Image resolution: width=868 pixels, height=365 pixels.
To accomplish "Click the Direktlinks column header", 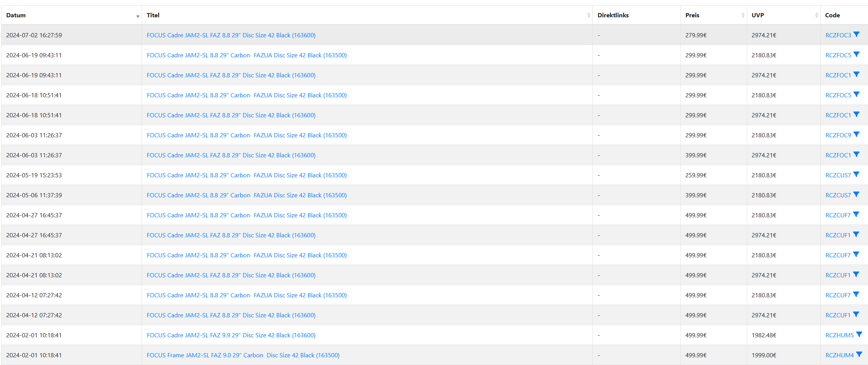I will (x=613, y=15).
